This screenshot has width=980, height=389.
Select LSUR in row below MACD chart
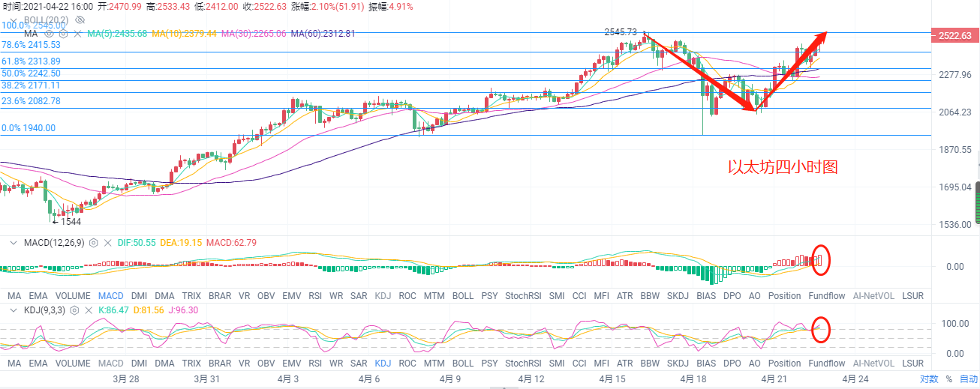[x=913, y=296]
